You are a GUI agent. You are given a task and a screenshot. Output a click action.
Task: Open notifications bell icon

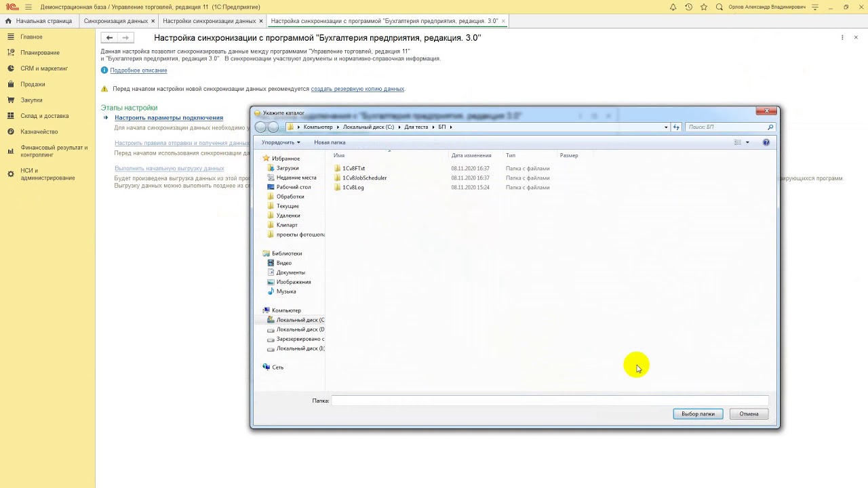point(673,7)
